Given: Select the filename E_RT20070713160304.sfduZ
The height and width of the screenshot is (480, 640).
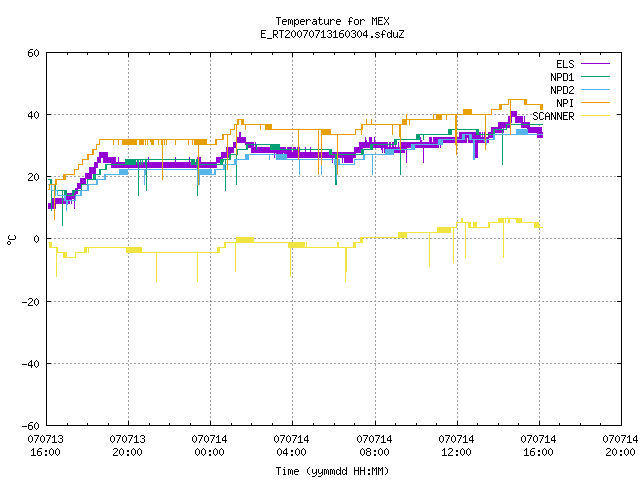Looking at the screenshot, I should coord(332,34).
